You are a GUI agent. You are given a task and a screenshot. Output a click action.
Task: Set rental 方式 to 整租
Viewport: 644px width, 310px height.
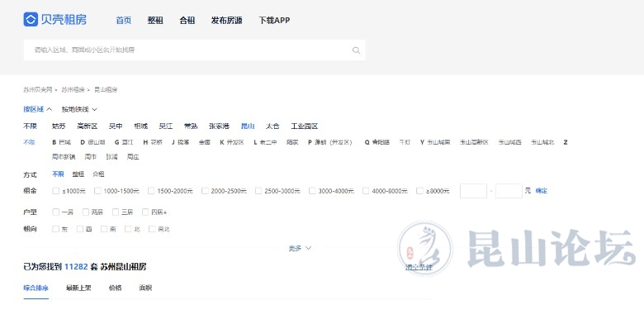[x=78, y=174]
